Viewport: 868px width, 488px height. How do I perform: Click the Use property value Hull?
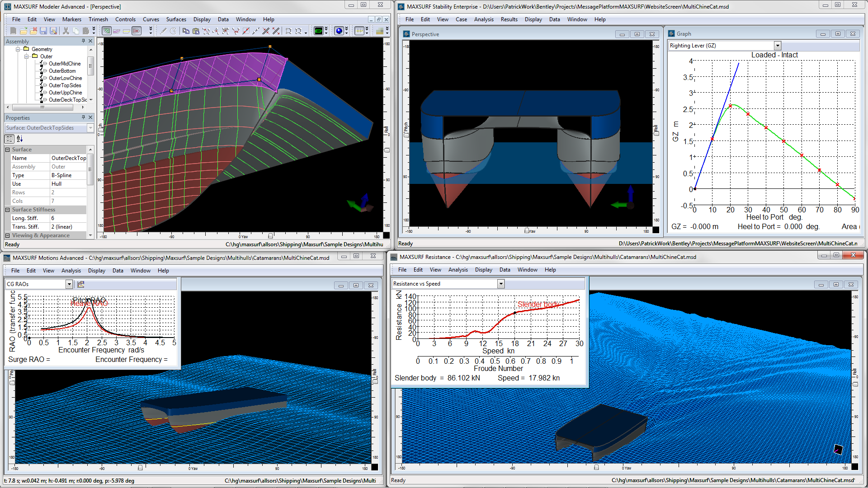(68, 184)
